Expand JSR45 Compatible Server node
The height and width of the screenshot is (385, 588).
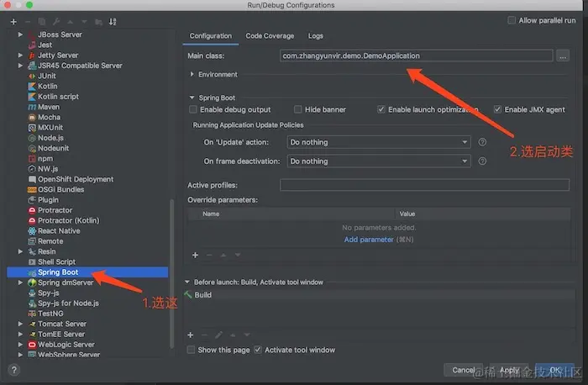pos(20,66)
